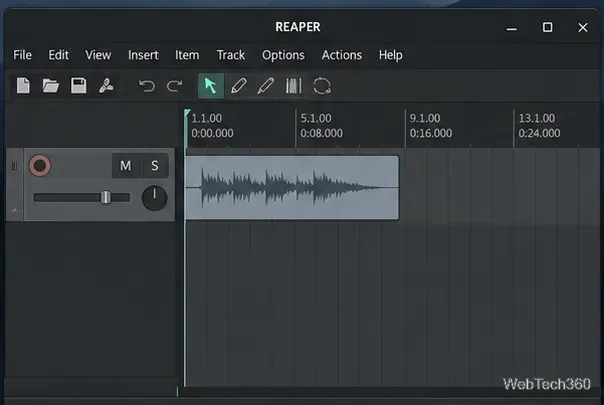604x405 pixels.
Task: Open the Help menu
Action: coord(391,55)
